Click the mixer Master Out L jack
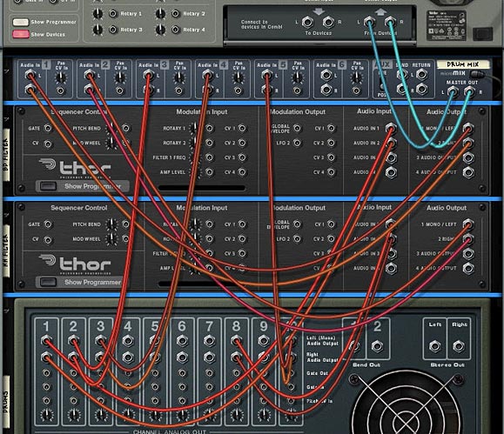The image size is (504, 434). click(453, 92)
